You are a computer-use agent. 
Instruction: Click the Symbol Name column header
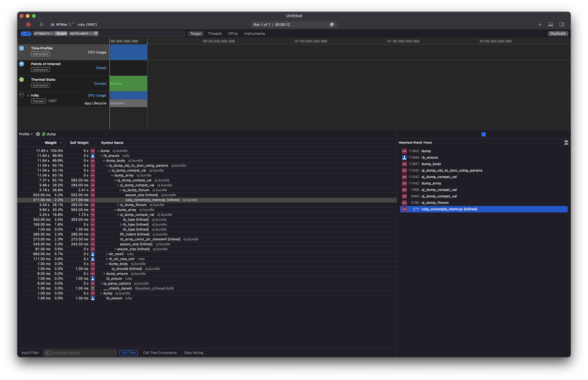point(112,143)
